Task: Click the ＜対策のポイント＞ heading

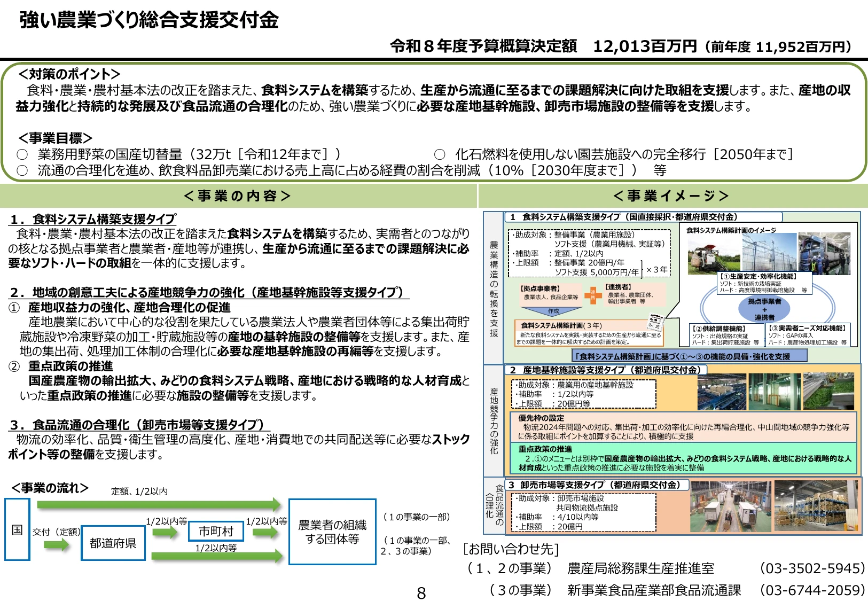Action: pyautogui.click(x=69, y=74)
